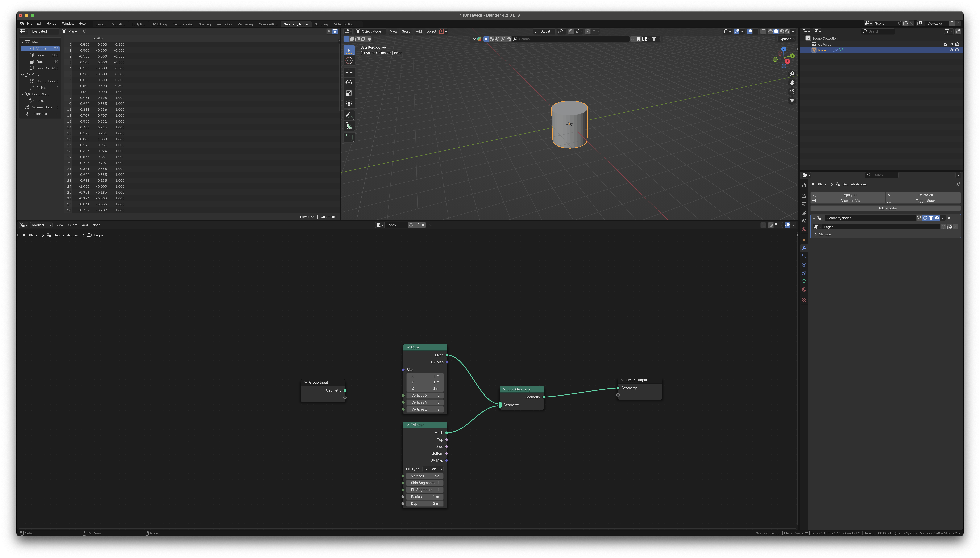Switch to the Shading workspace tab
Screen dimensions: 980x558
pyautogui.click(x=205, y=24)
